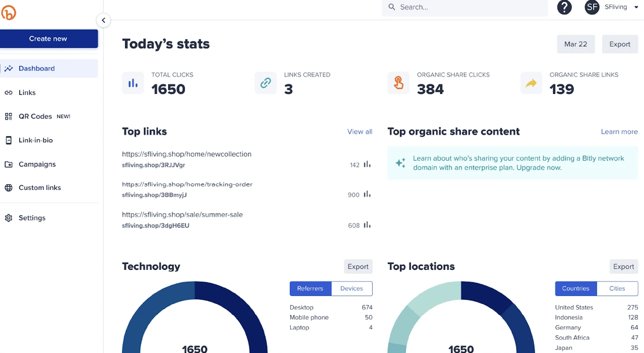Viewport: 644px width, 353px height.
Task: Click the Organic Share Links arrow icon
Action: (x=531, y=83)
